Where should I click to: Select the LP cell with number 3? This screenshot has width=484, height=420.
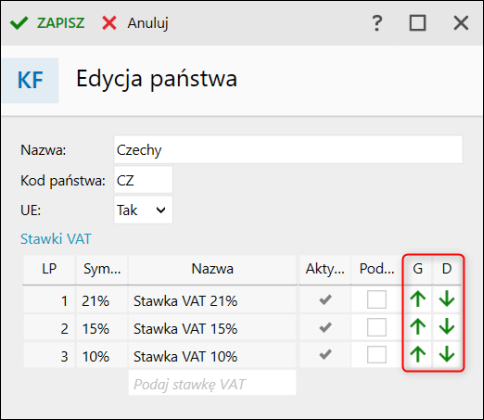point(49,355)
